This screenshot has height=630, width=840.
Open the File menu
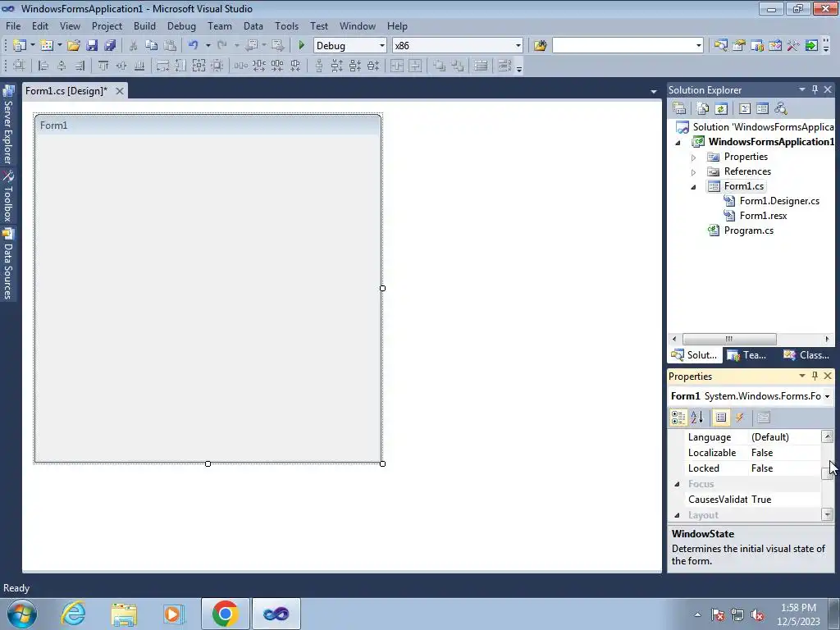pyautogui.click(x=13, y=25)
